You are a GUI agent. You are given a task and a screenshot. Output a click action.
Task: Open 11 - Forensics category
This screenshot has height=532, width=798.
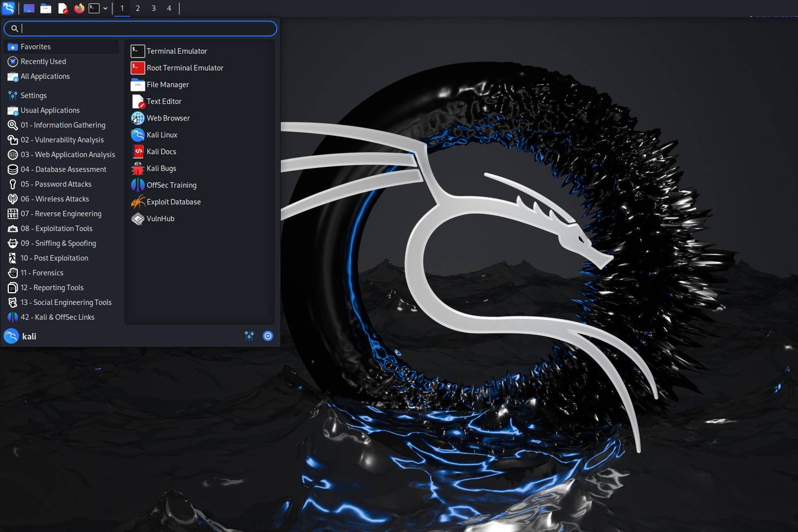[x=61, y=273]
